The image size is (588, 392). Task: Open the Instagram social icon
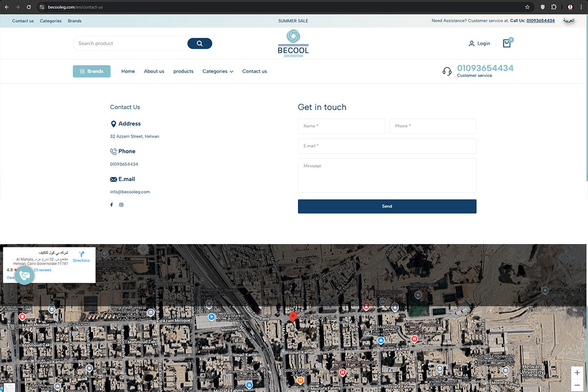point(121,205)
